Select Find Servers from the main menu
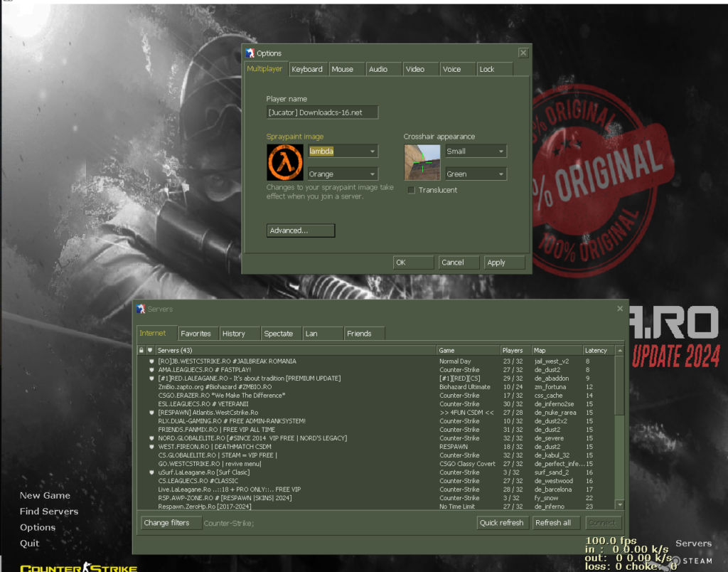Viewport: 728px width, 572px height. [48, 511]
